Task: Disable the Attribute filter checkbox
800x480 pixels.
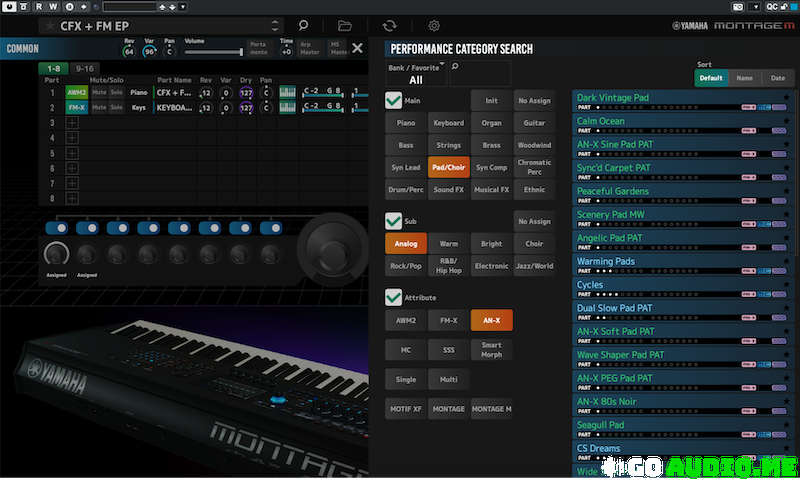Action: coord(394,297)
